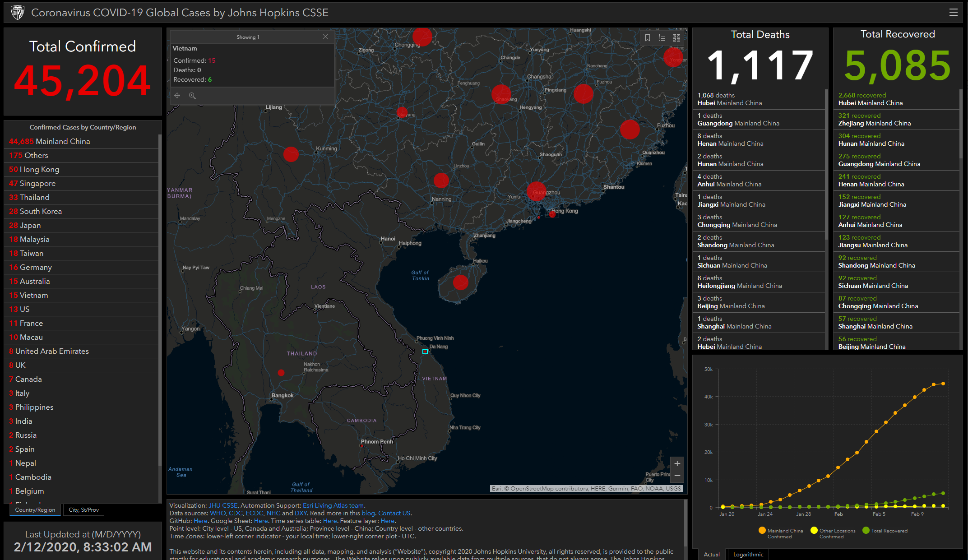
Task: Click the red circle over Guangzhou
Action: (537, 191)
